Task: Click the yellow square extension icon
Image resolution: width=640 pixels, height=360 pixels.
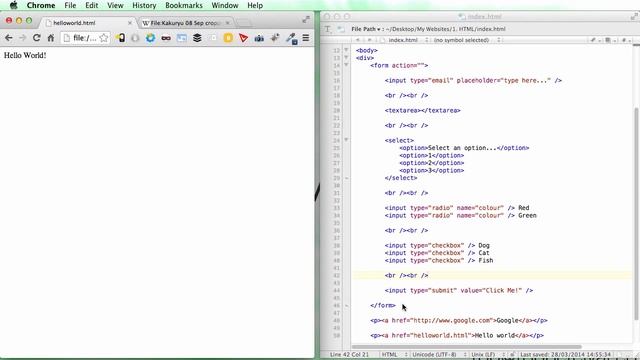Action: [228, 38]
